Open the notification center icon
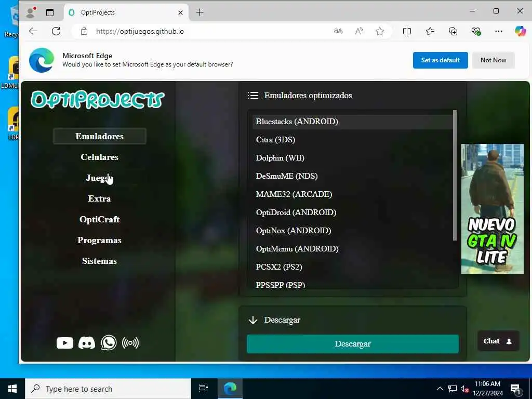The image size is (532, 399). pyautogui.click(x=515, y=389)
